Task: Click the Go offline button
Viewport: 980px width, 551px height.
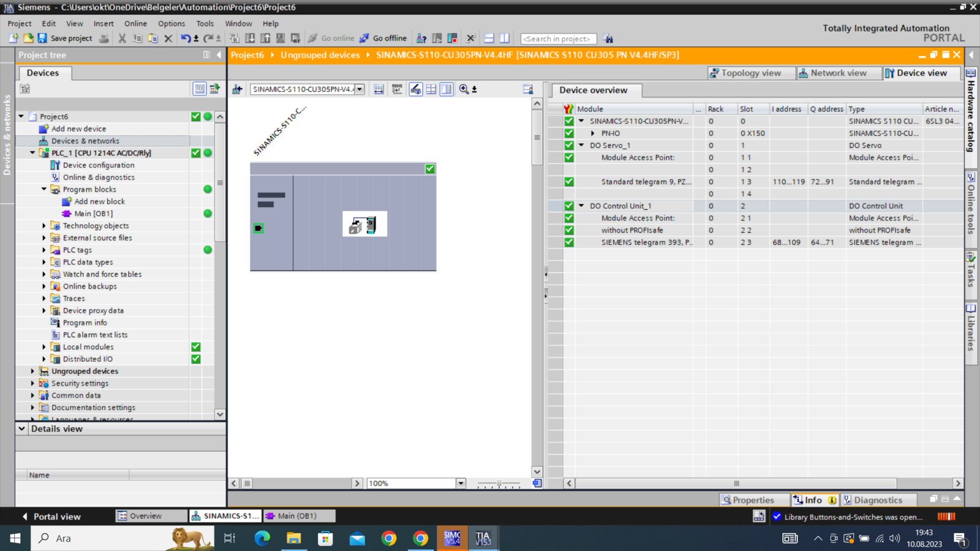Action: 383,38
